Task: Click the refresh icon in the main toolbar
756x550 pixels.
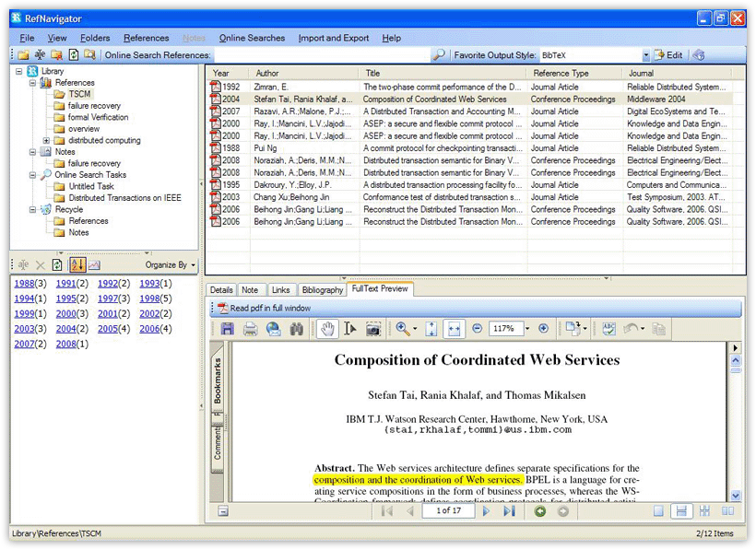Action: (73, 55)
